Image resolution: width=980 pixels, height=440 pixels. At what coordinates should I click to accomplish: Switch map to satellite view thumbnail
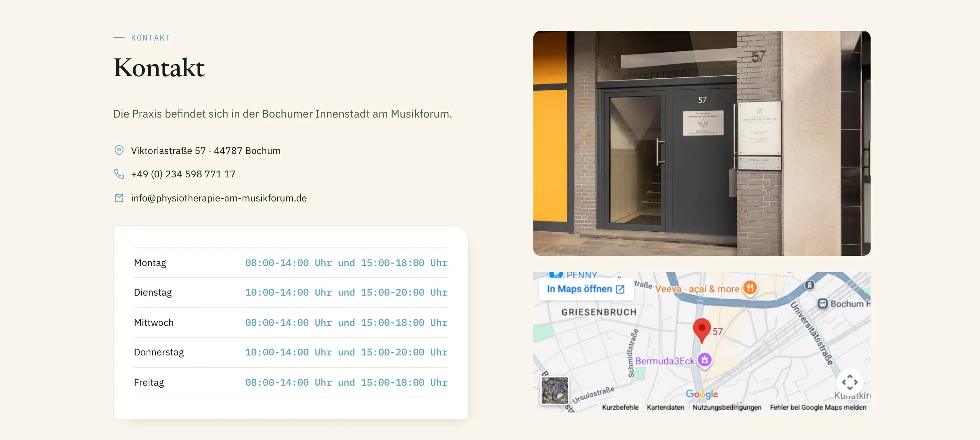click(x=554, y=390)
